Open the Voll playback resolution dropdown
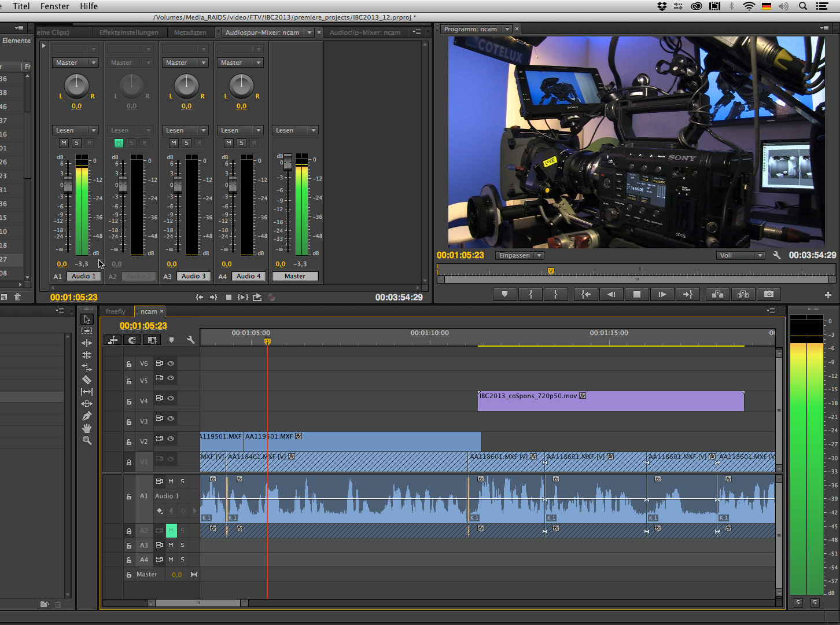This screenshot has width=840, height=625. pos(740,255)
